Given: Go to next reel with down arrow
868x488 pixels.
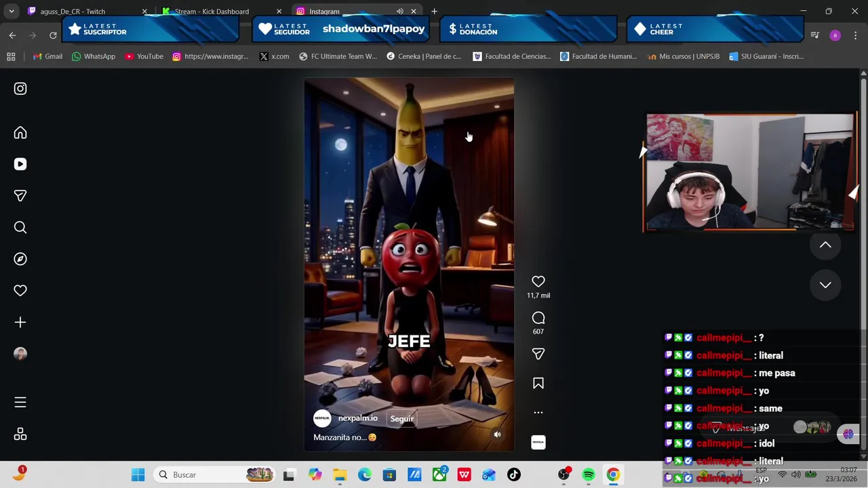Looking at the screenshot, I should click(825, 285).
